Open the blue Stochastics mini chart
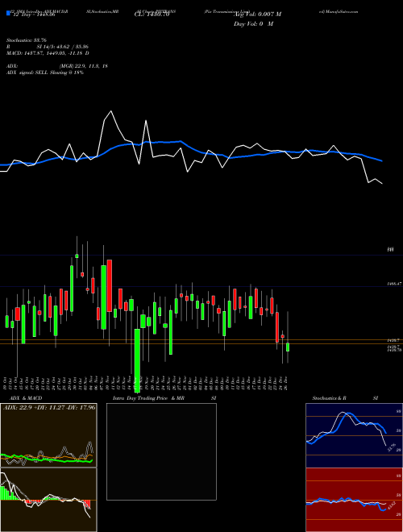Viewport: 403px width, 532px height. coord(354,435)
